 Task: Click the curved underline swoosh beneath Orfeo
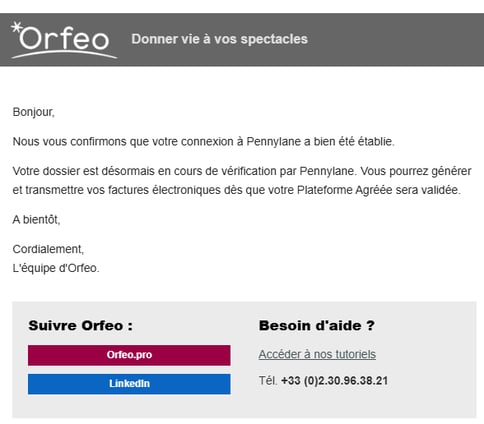click(x=64, y=54)
